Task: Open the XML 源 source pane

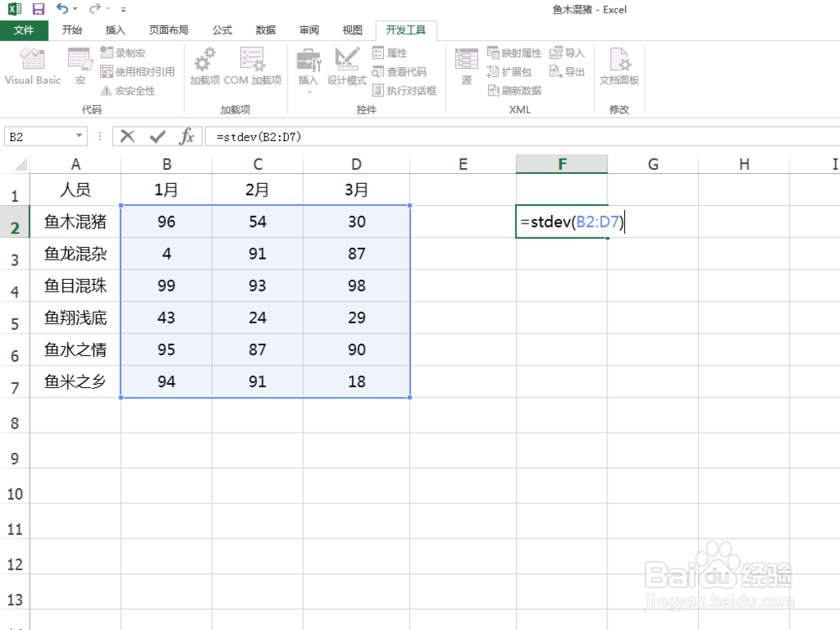Action: click(466, 66)
